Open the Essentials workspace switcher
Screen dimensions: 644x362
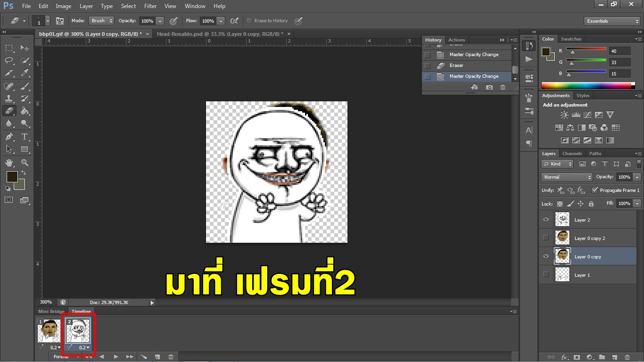click(x=611, y=21)
